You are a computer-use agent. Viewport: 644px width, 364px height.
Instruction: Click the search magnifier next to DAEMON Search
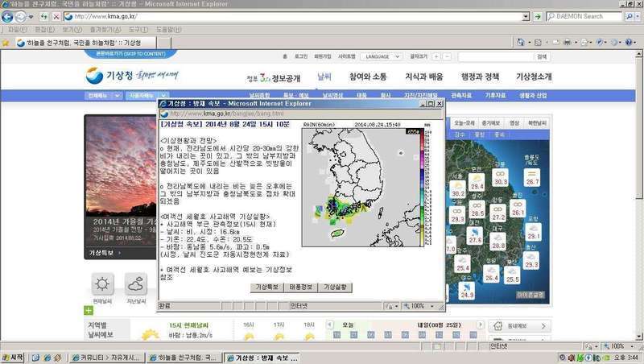630,16
